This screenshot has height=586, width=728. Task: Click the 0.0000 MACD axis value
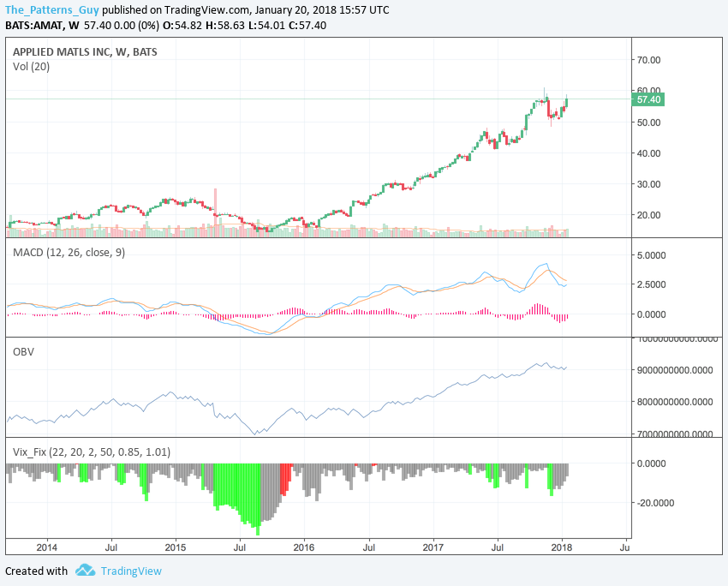click(x=651, y=314)
